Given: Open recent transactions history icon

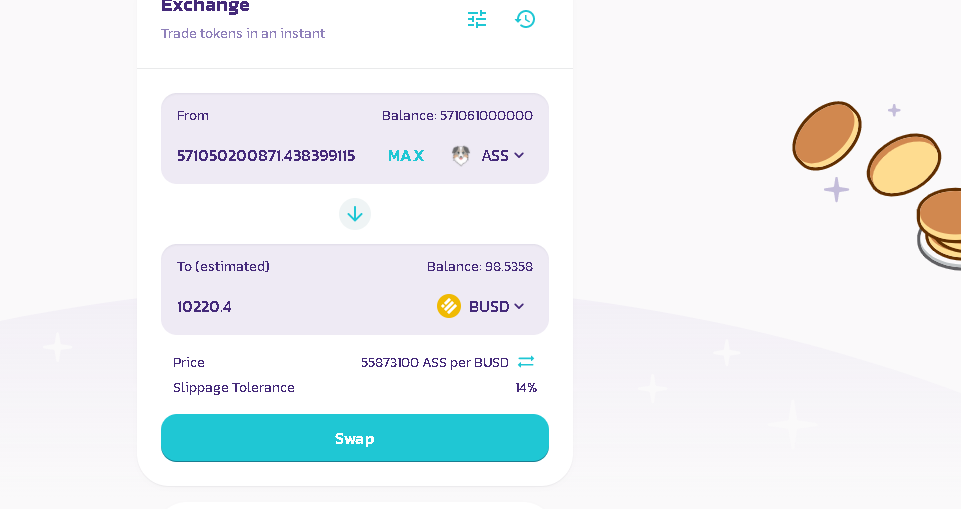Looking at the screenshot, I should coord(525,19).
